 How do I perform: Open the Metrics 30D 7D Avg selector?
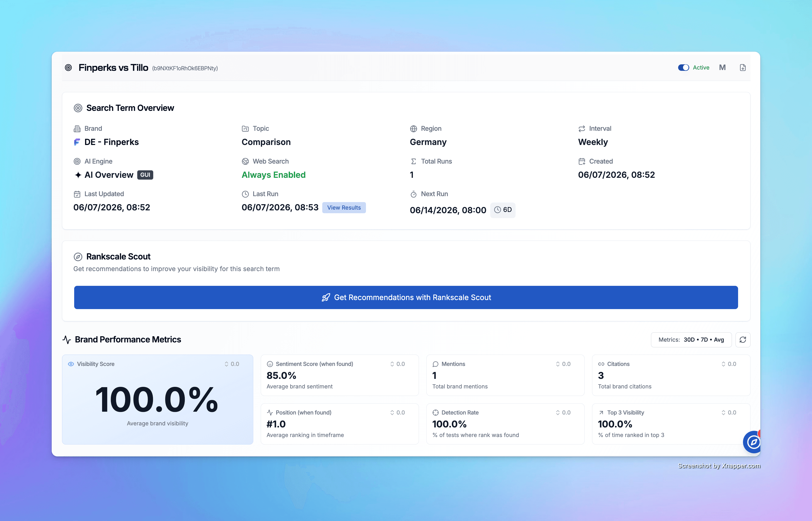(x=691, y=340)
